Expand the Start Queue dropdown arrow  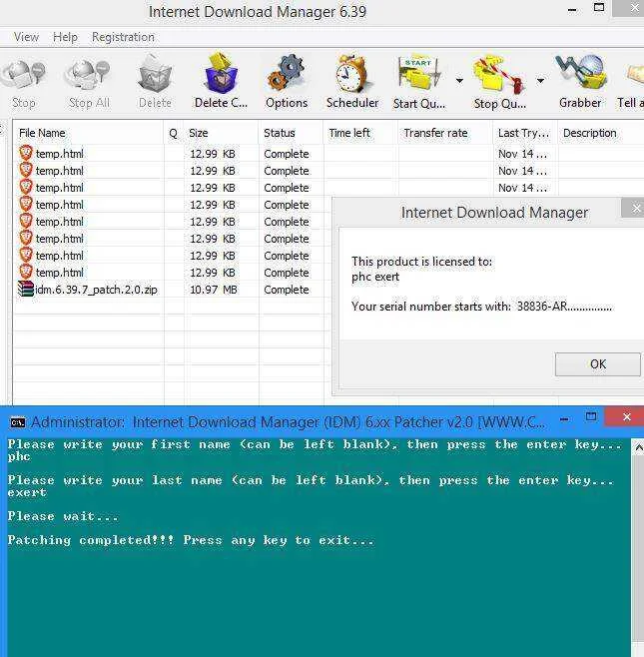(x=459, y=81)
